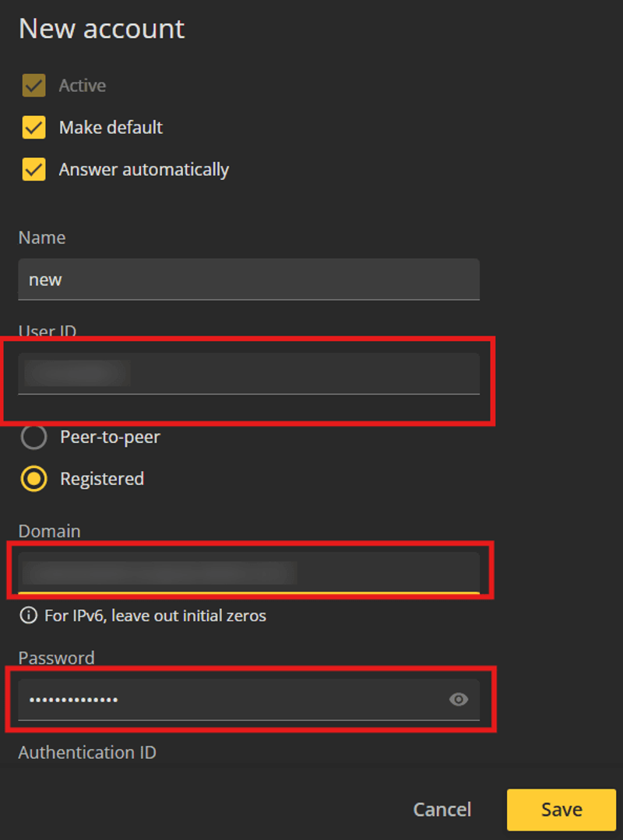Image resolution: width=623 pixels, height=840 pixels.
Task: Cancel the new account dialog
Action: (442, 810)
